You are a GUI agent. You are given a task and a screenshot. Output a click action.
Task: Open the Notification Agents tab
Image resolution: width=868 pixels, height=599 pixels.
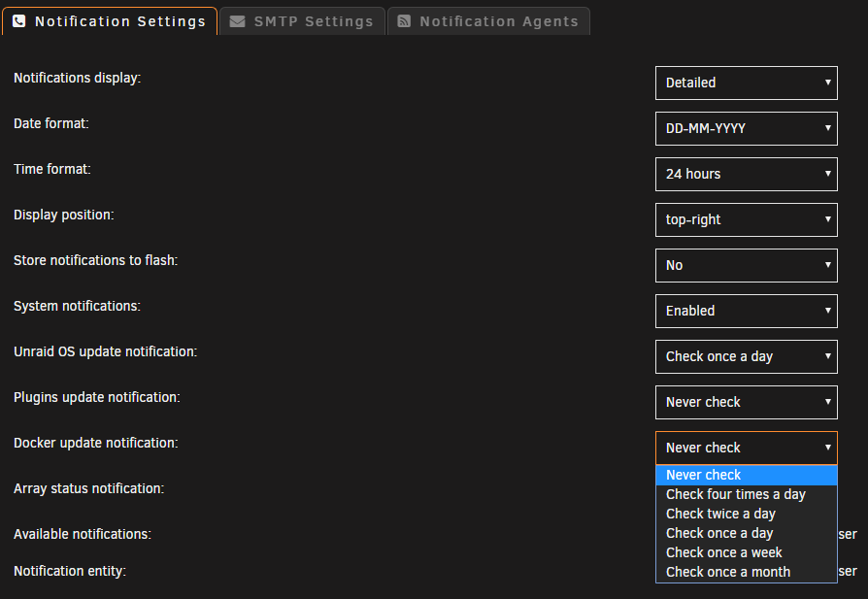point(488,21)
